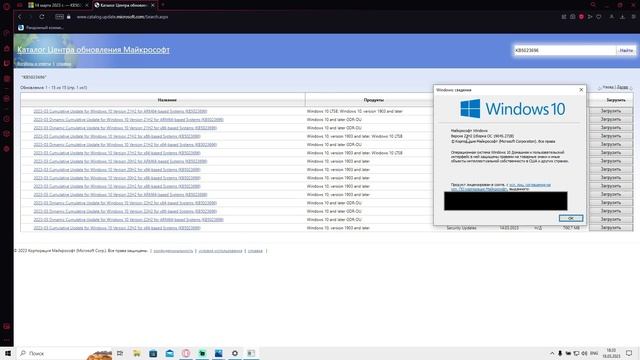This screenshot has height=360, width=640.
Task: Open the 'конфиденциальность' footer link
Action: (x=173, y=251)
